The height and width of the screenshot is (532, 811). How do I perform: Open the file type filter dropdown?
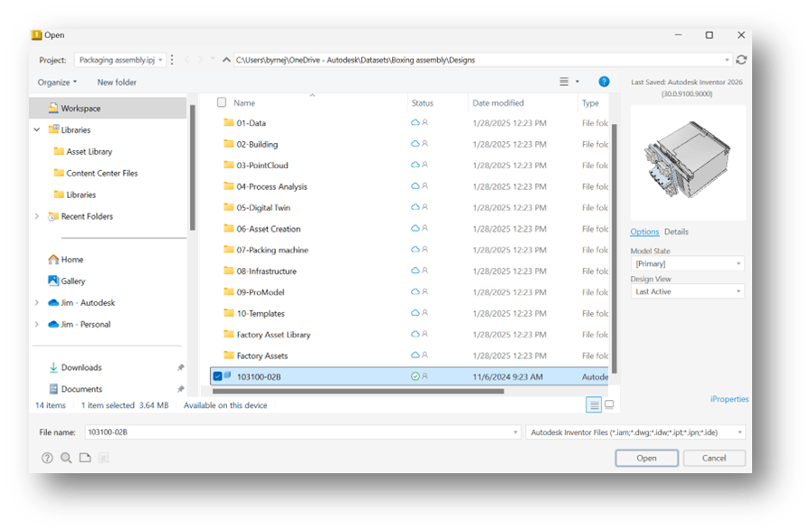635,432
